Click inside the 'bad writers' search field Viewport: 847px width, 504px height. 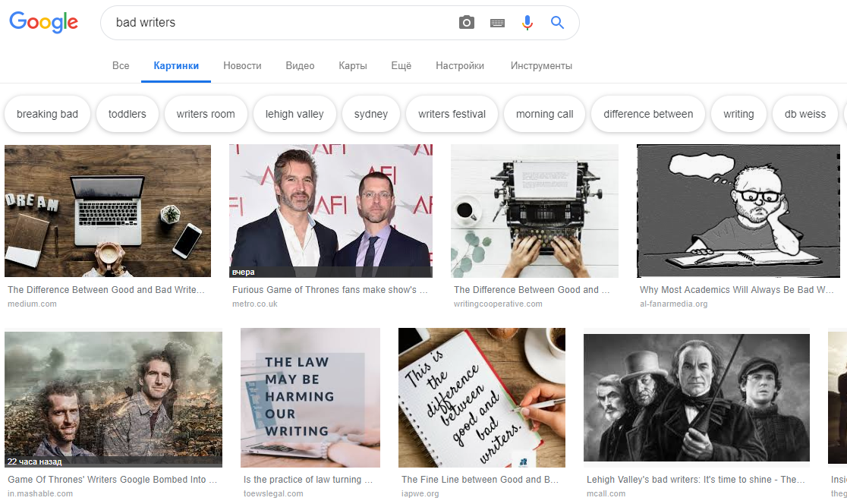click(x=281, y=23)
